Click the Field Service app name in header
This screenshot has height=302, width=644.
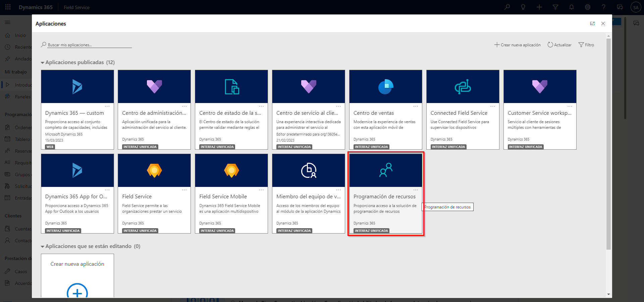click(x=76, y=7)
